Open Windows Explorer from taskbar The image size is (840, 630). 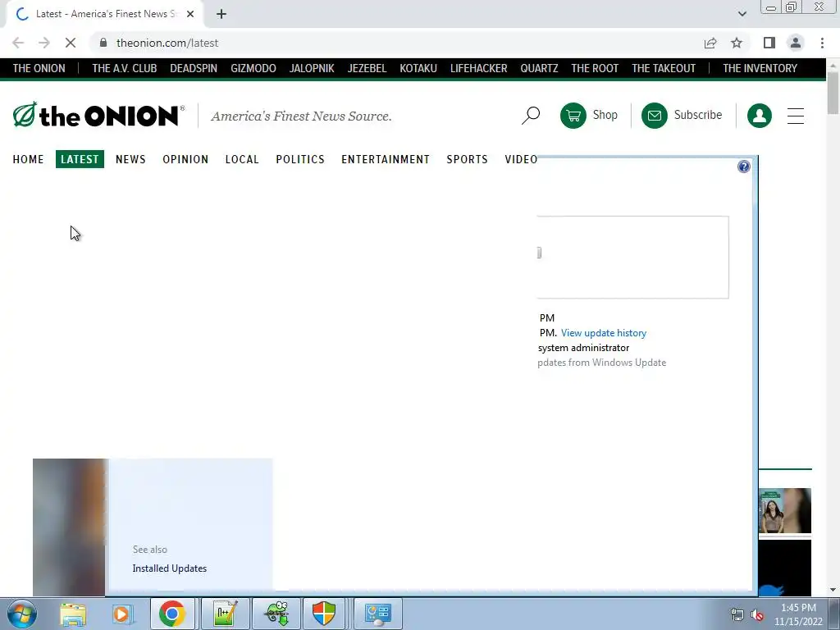[73, 614]
